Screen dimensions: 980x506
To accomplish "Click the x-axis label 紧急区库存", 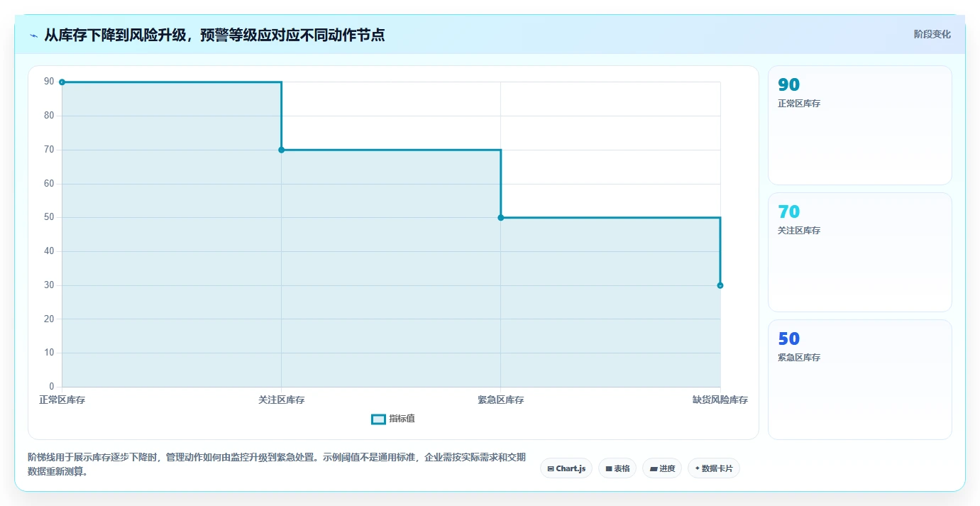I will click(501, 400).
